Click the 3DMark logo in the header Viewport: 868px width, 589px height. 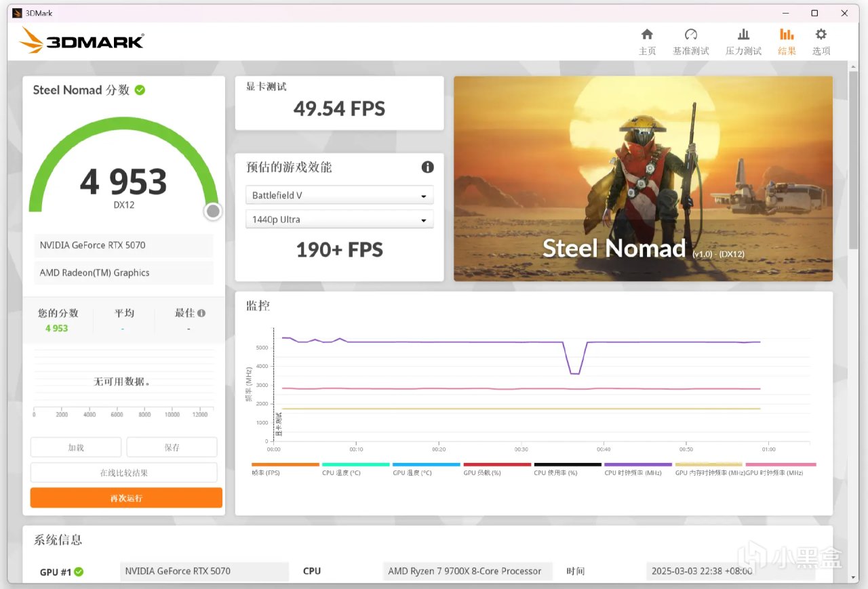coord(81,41)
